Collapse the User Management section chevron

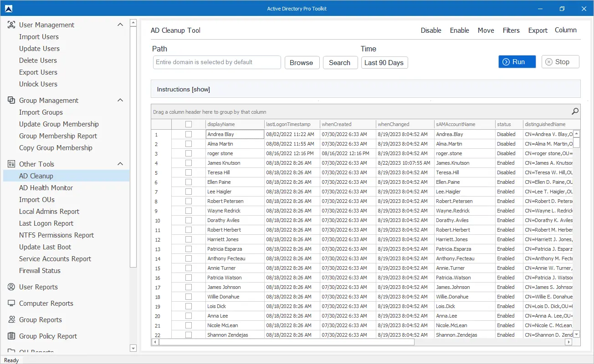[x=120, y=25]
